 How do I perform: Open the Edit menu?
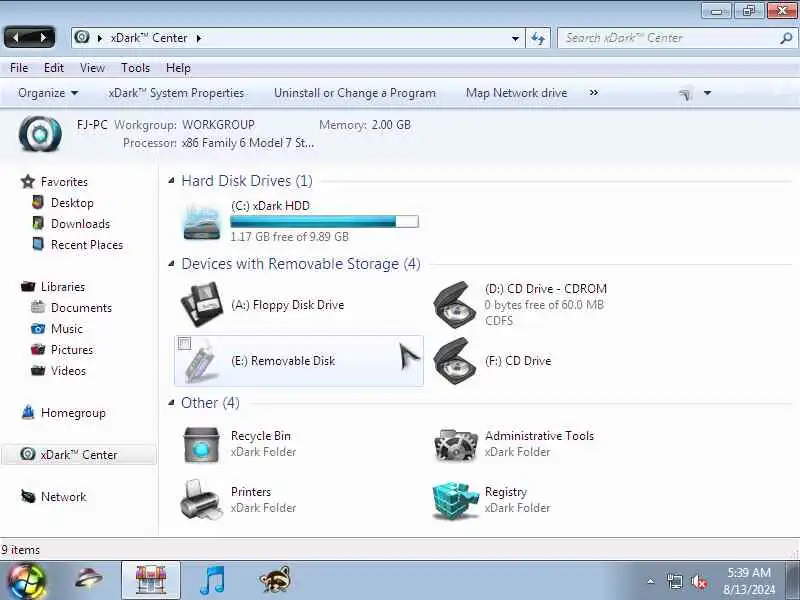tap(54, 68)
